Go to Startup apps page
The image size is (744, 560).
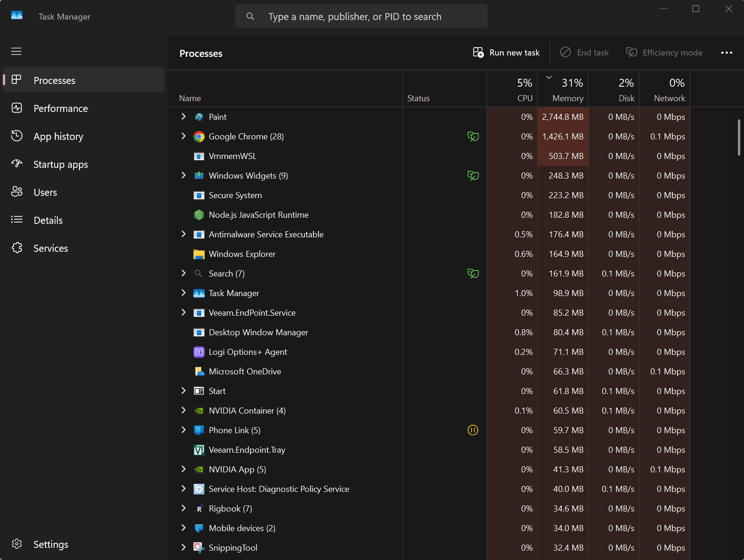pyautogui.click(x=84, y=164)
